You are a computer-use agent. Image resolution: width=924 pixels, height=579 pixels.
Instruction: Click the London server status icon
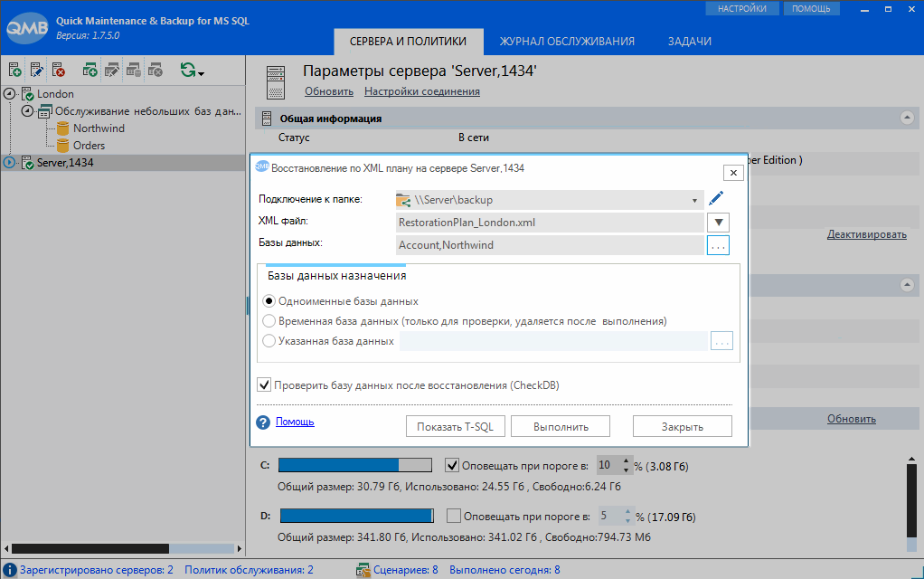(28, 94)
